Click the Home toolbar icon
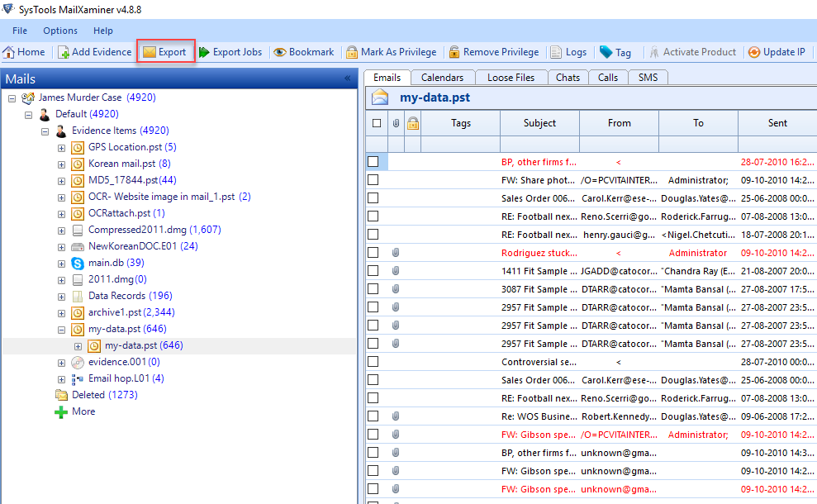 [x=8, y=52]
